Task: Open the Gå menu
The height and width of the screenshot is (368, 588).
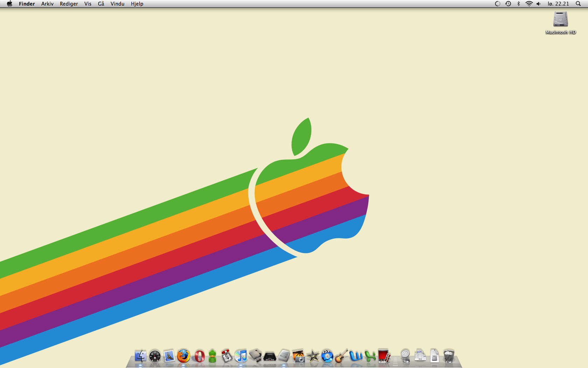Action: pos(101,4)
